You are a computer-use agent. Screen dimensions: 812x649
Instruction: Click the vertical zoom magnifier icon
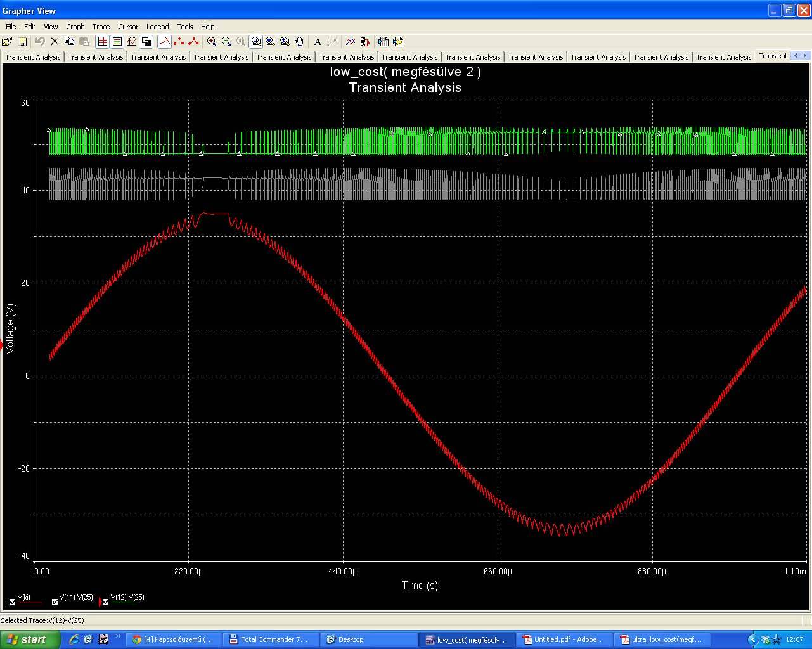tap(285, 42)
